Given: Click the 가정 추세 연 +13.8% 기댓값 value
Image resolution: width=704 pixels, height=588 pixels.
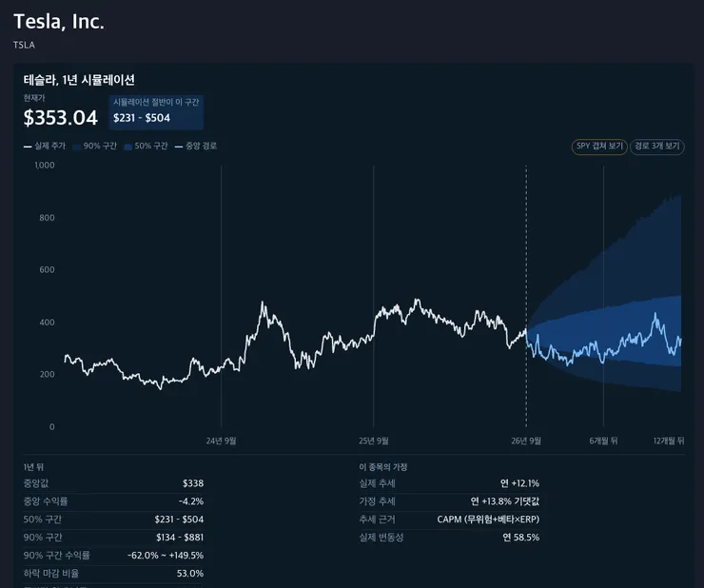Looking at the screenshot, I should pos(505,501).
